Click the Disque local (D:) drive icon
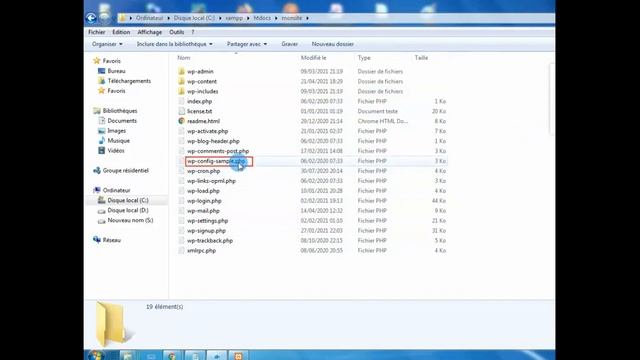 pos(101,211)
